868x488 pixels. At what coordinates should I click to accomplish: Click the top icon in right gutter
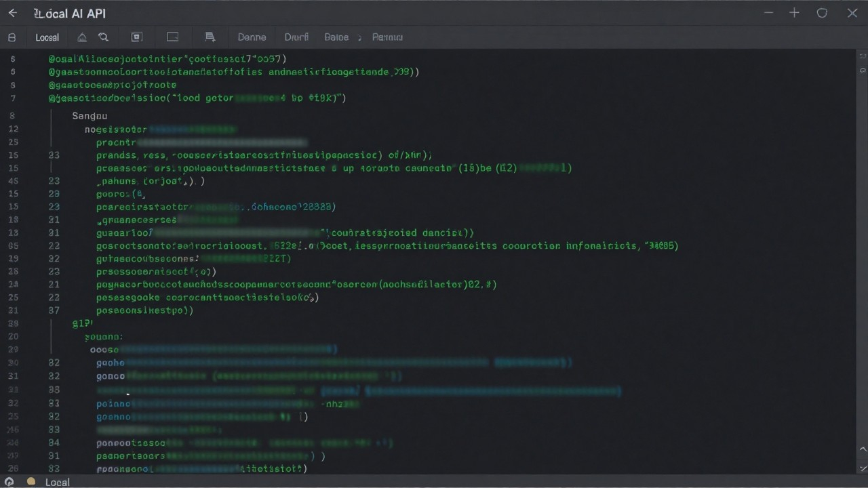pyautogui.click(x=862, y=56)
